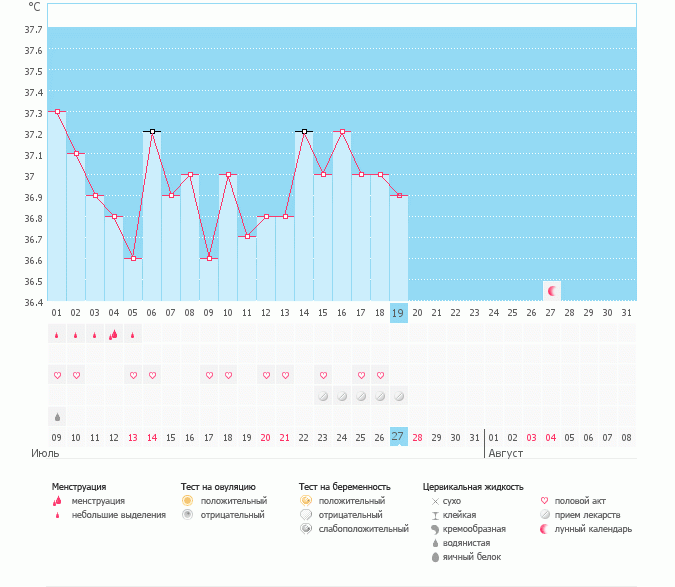Click the 'прием лекарств' legend label

[584, 514]
